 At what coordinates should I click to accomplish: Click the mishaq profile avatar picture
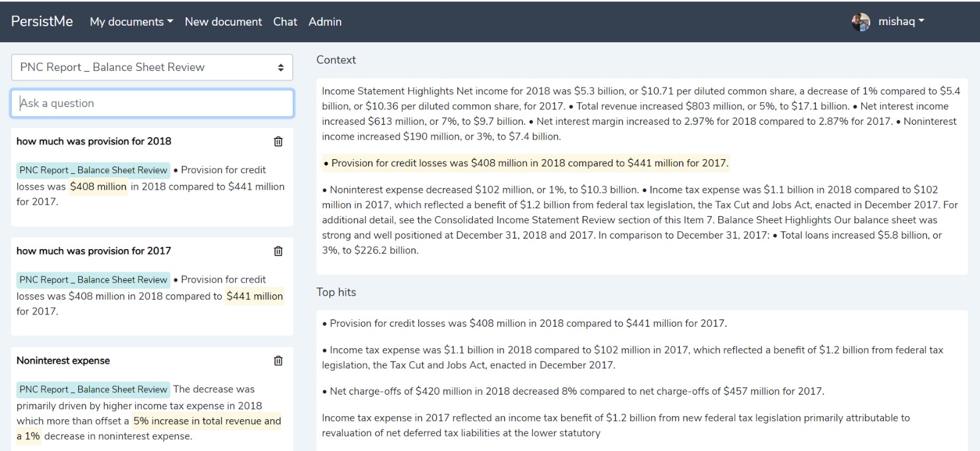861,22
